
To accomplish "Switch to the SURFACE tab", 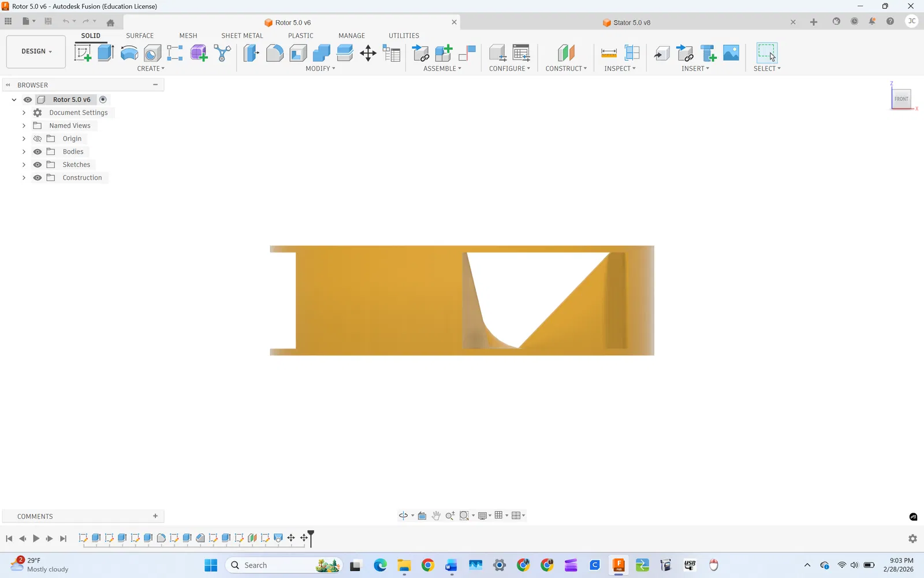I will click(x=140, y=36).
